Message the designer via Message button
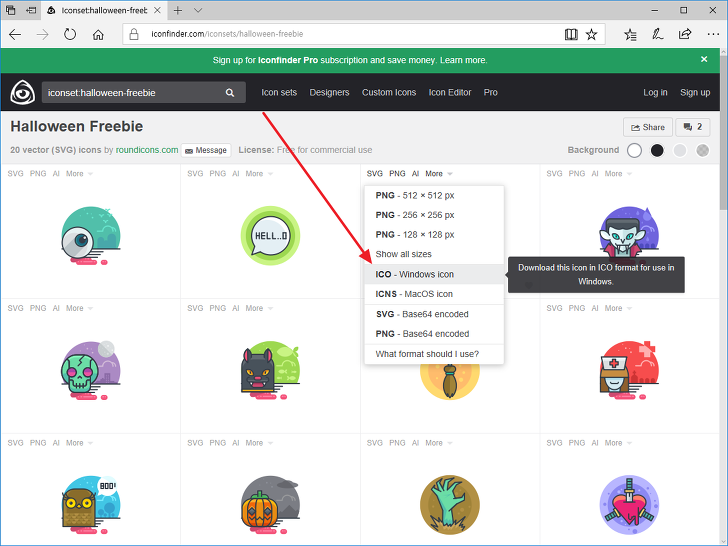The image size is (728, 546). click(206, 150)
